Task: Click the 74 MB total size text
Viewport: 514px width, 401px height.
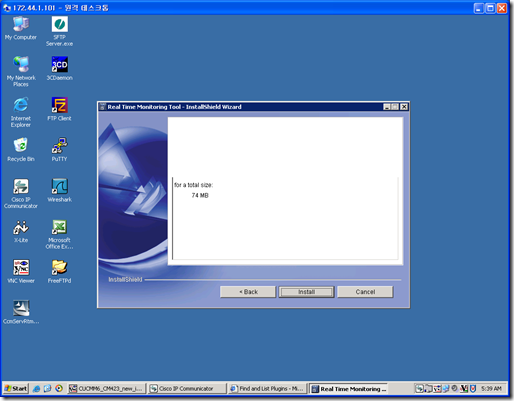Action: coord(200,195)
